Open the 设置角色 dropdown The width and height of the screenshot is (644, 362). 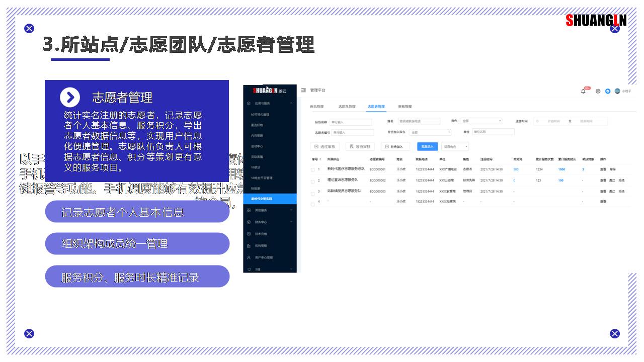(x=455, y=146)
